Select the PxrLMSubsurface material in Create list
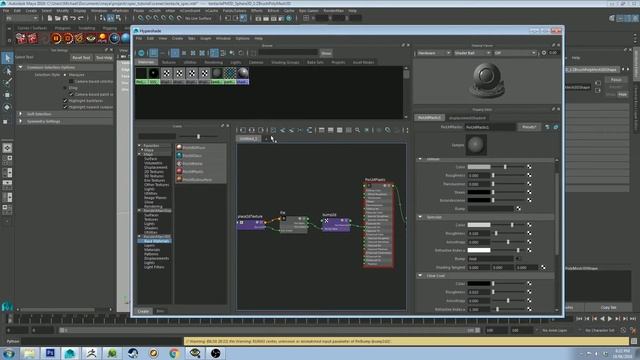Screen dimensions: 640x360 pyautogui.click(x=201, y=180)
